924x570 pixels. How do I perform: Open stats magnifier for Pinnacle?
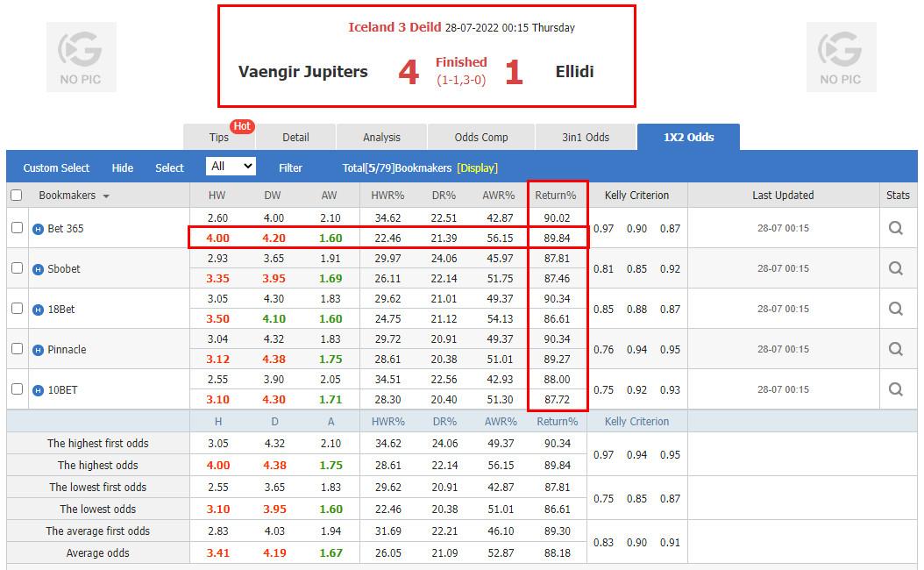click(895, 349)
